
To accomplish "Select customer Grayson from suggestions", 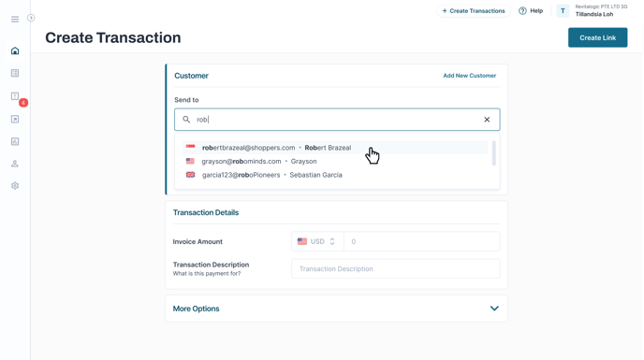I will coord(335,162).
